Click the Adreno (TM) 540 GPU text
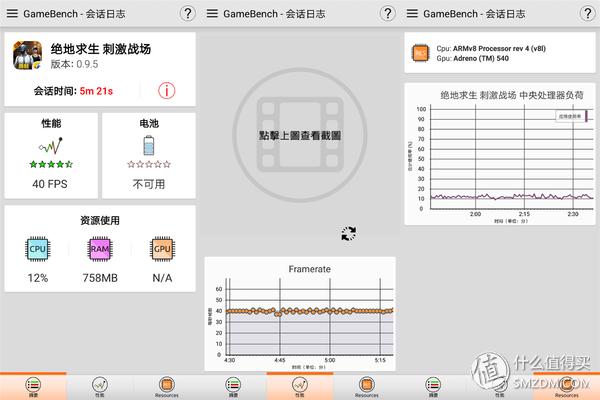Viewport: 600px width, 400px height. tap(481, 59)
